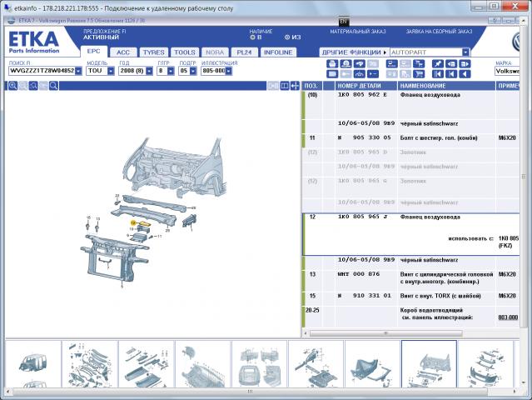This screenshot has width=532, height=400.
Task: Click the car silhouette icon in the toolbar
Action: coord(360,73)
